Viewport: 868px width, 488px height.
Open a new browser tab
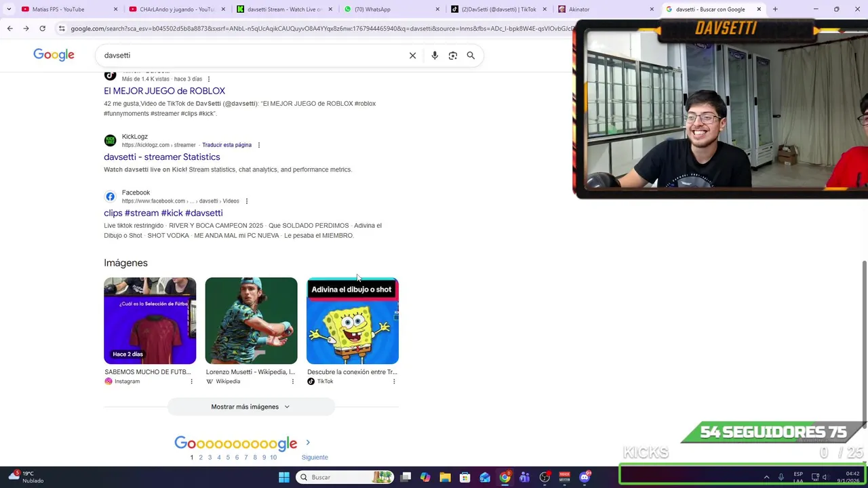(775, 9)
